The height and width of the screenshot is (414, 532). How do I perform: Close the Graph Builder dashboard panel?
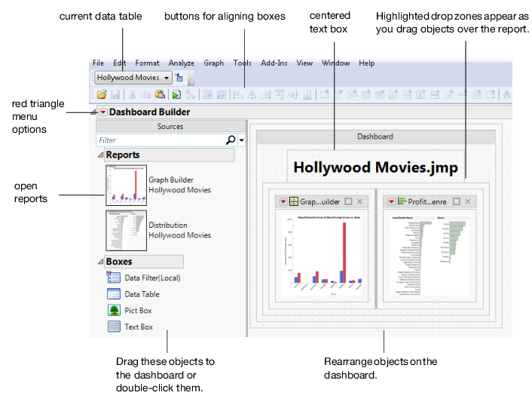coord(359,201)
